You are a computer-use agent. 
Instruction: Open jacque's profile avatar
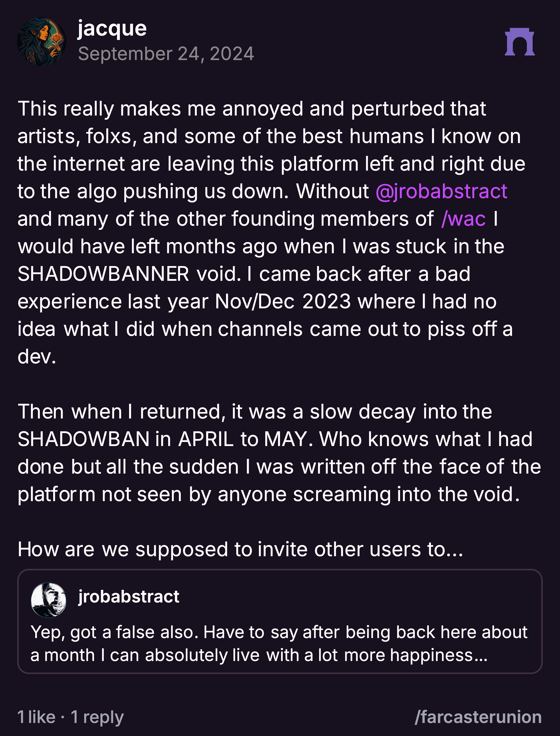pos(42,42)
